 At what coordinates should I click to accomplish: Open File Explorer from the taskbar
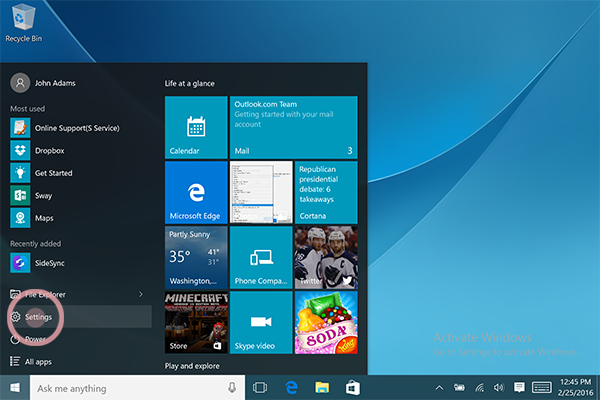tap(322, 388)
